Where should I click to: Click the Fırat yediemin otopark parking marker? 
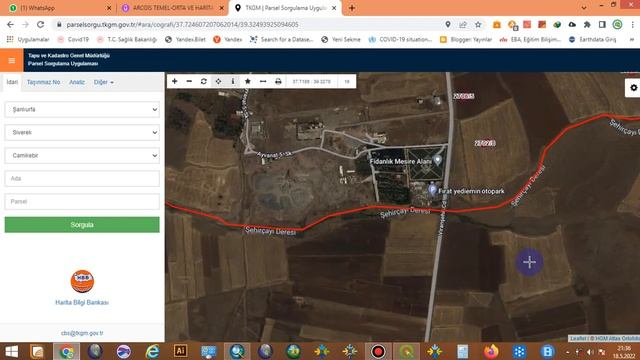coord(433,190)
